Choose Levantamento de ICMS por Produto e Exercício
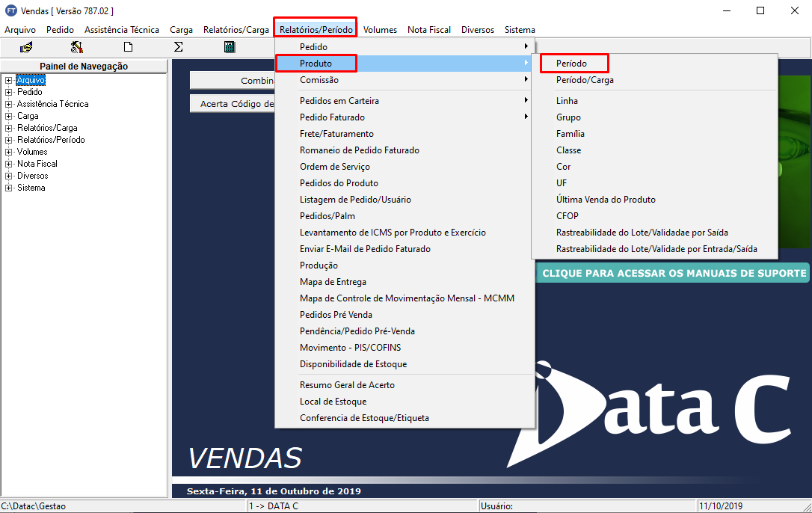The image size is (812, 513). (404, 233)
